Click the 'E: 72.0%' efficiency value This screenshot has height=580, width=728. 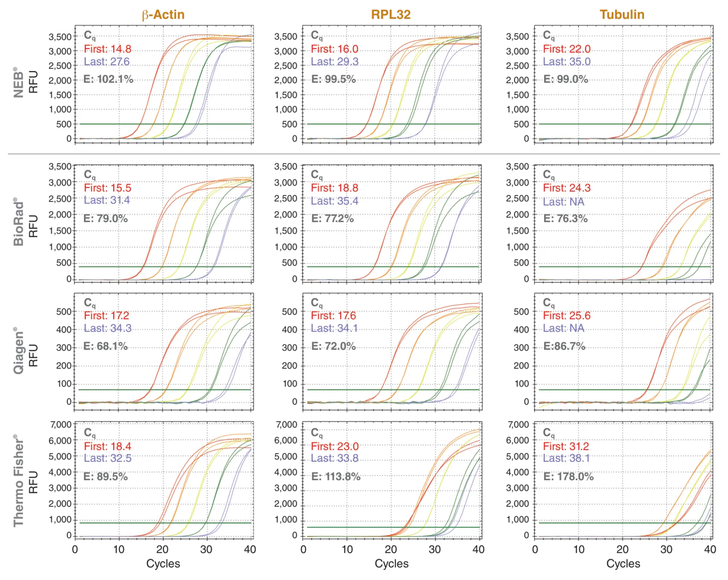pyautogui.click(x=333, y=346)
